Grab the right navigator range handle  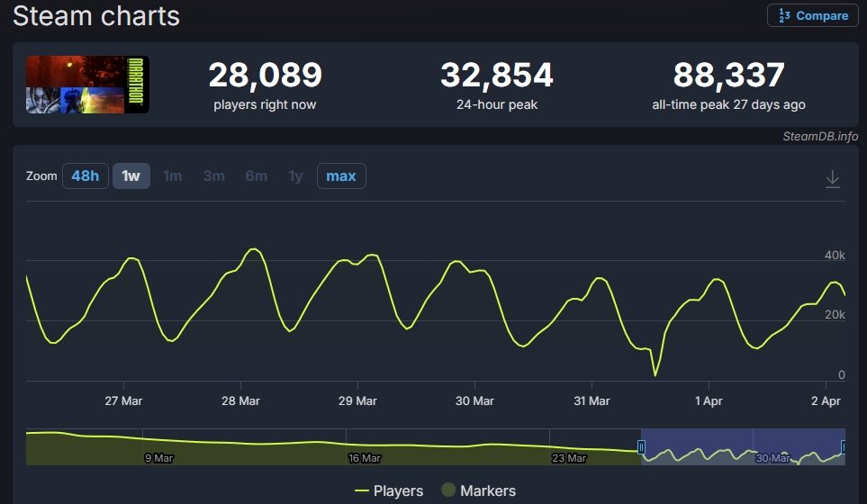click(844, 446)
